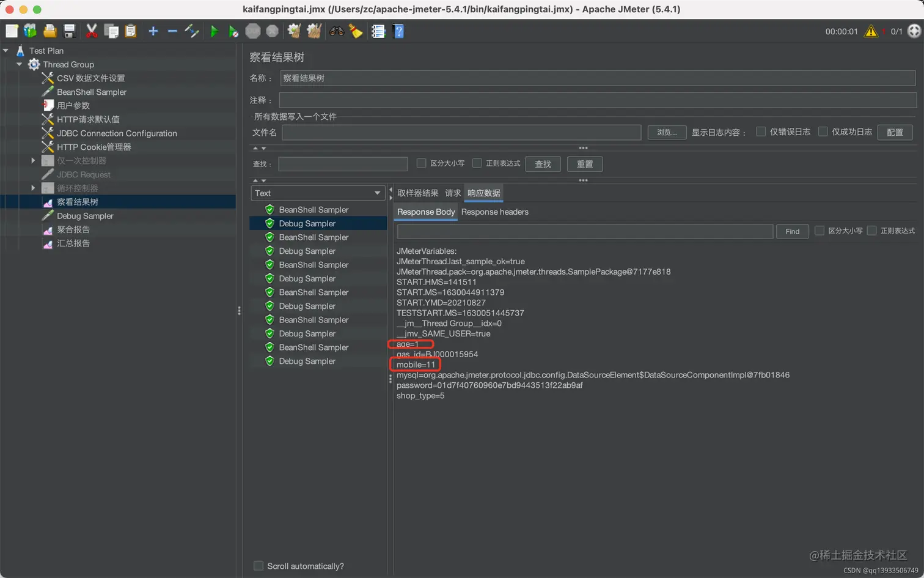
Task: Open the Help question mark icon
Action: 398,31
